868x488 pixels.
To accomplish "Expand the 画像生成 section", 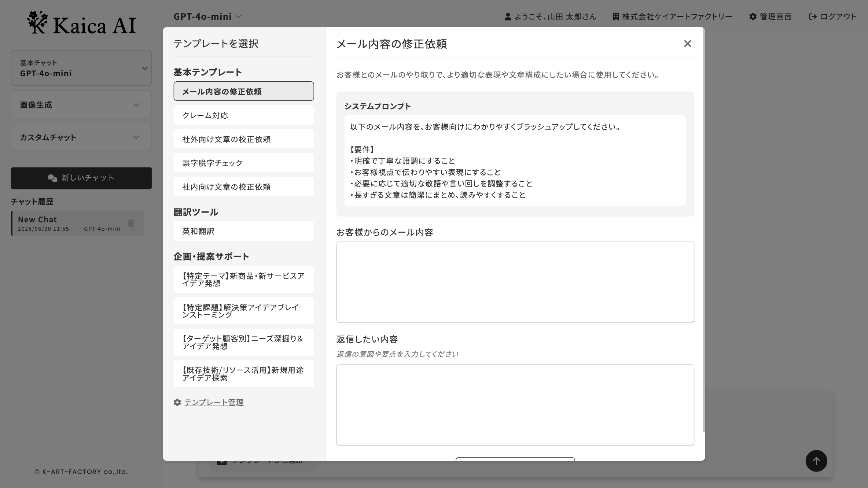I will (81, 105).
